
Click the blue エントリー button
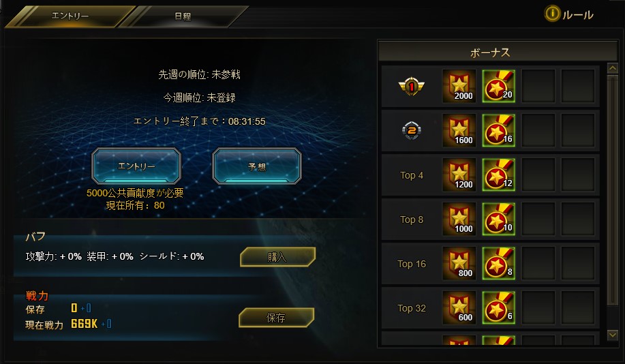click(136, 166)
